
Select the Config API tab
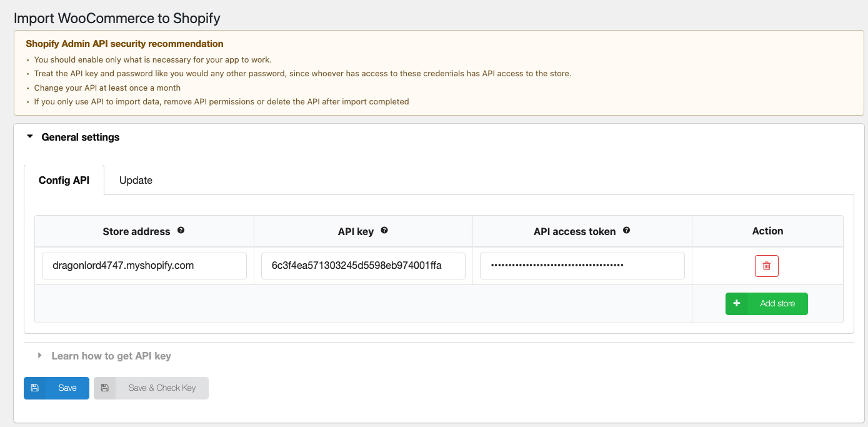tap(64, 180)
